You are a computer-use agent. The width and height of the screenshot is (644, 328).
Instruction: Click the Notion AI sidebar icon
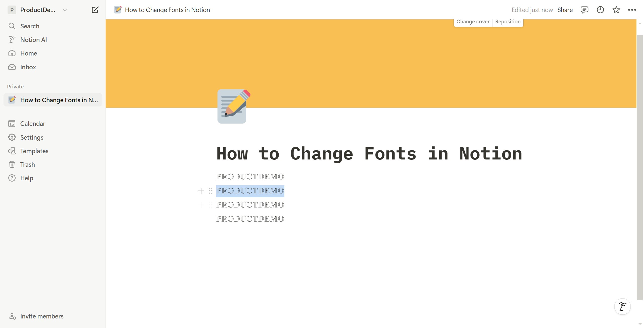click(12, 40)
